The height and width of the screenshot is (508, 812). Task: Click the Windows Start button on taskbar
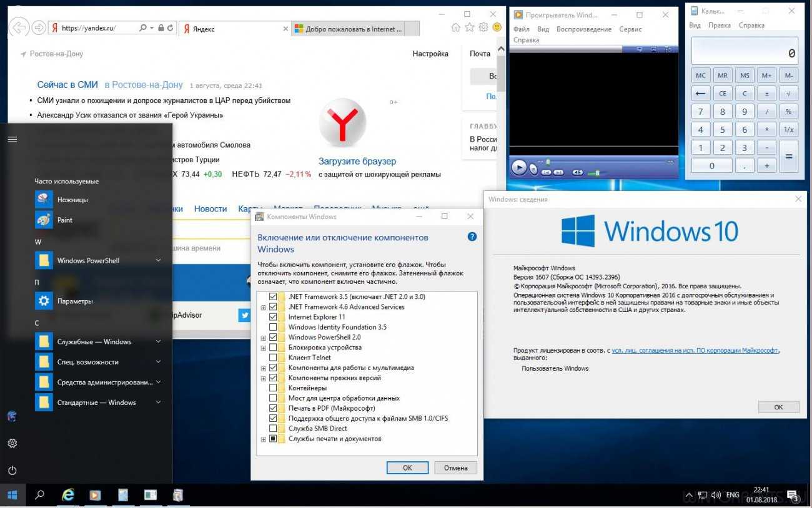pos(12,495)
